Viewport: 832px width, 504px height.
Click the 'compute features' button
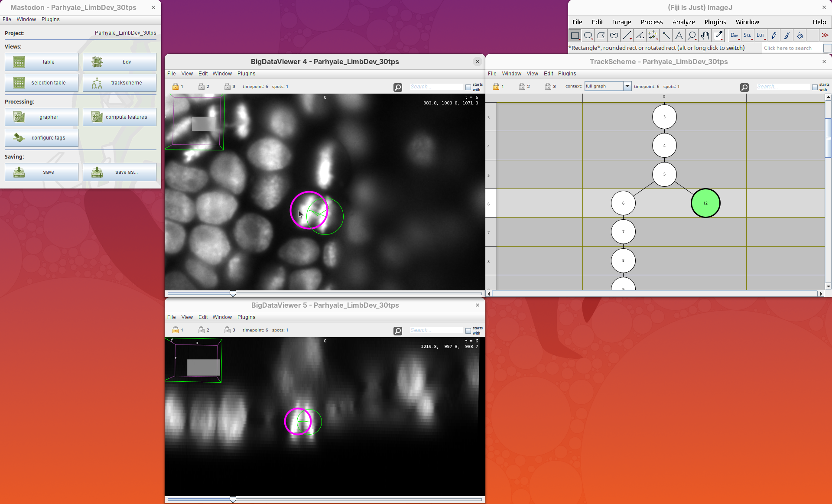(x=120, y=117)
